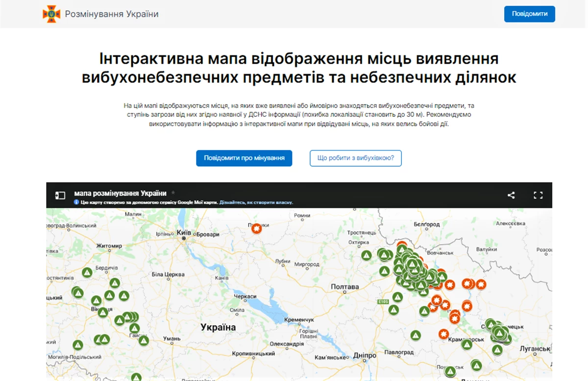Click the green marker below Охтирка
The width and height of the screenshot is (588, 381).
tap(367, 255)
